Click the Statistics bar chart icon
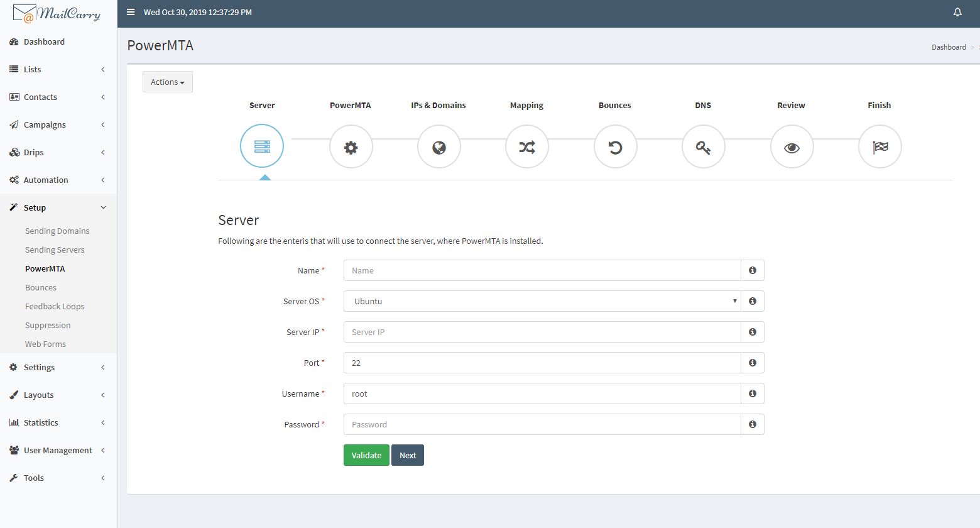 (14, 422)
